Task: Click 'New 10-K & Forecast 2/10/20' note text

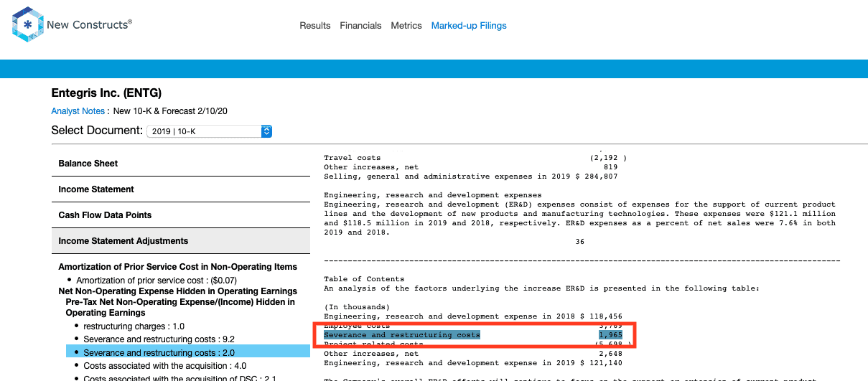Action: [x=171, y=111]
